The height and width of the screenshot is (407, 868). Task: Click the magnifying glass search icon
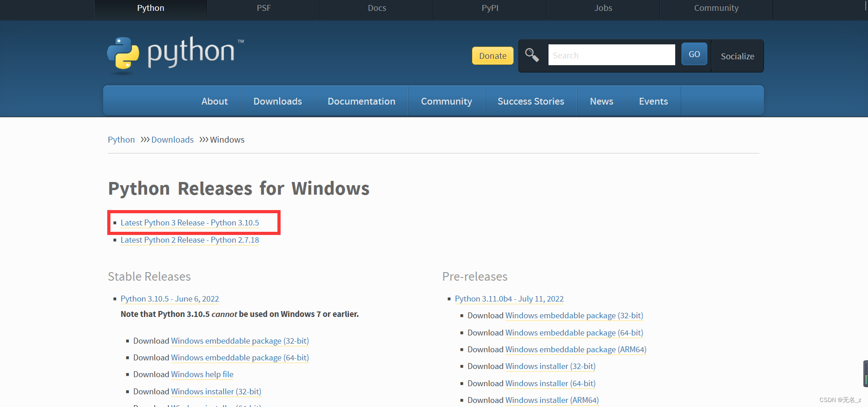coord(532,55)
